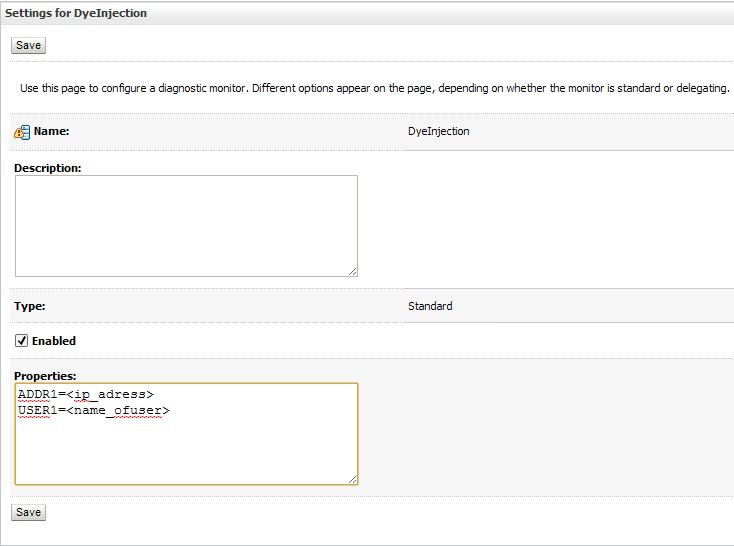
Task: Click the Properties box resize handle
Action: 352,480
